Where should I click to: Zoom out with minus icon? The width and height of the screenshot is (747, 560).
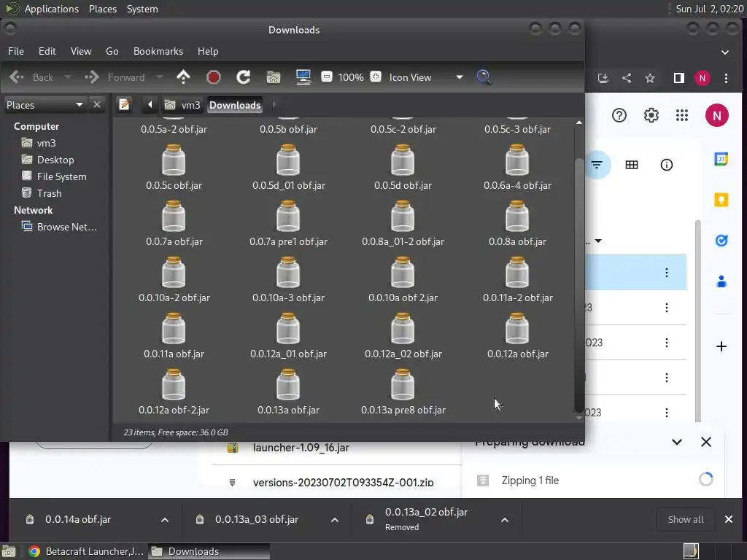click(327, 77)
